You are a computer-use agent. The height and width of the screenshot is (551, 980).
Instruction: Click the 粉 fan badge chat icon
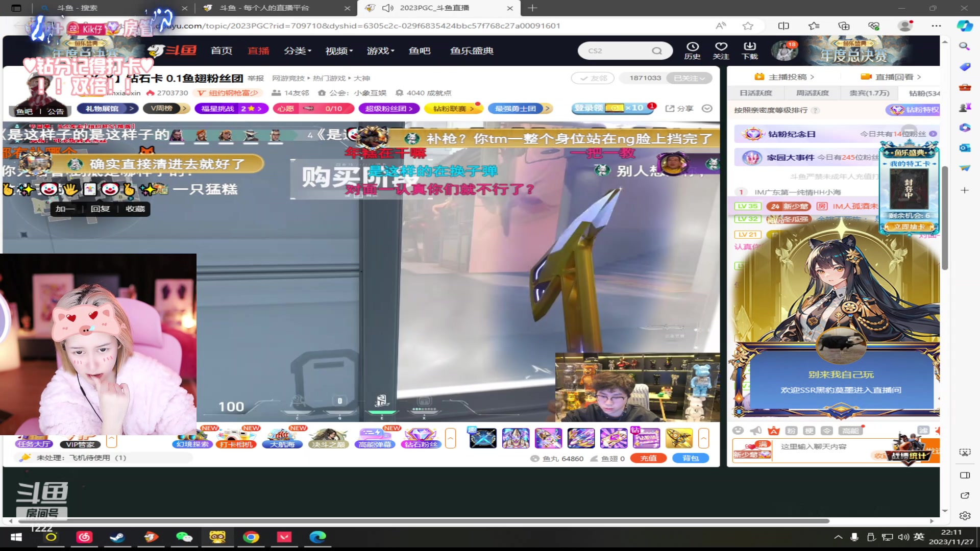(x=791, y=431)
